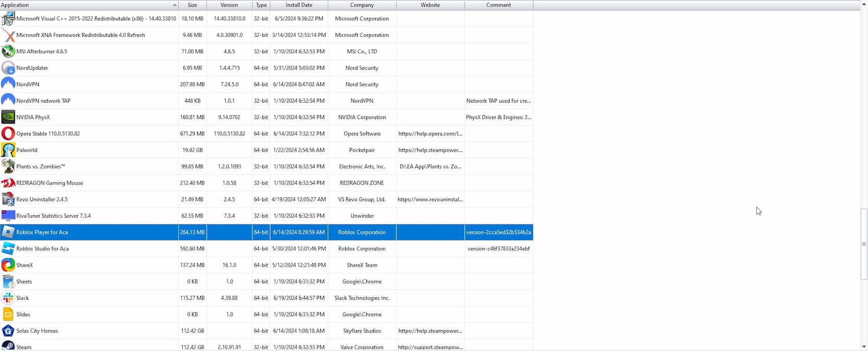Viewport: 868px width, 351px height.
Task: Click the Microsoft Visual C++ 2015-2022 Redistributable icon
Action: click(x=8, y=18)
